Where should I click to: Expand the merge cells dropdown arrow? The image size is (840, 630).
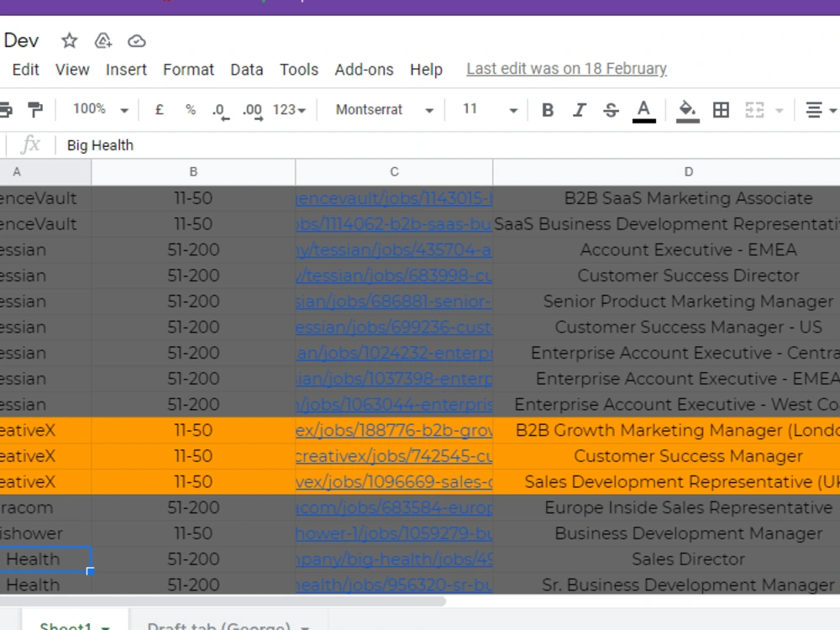pos(780,111)
